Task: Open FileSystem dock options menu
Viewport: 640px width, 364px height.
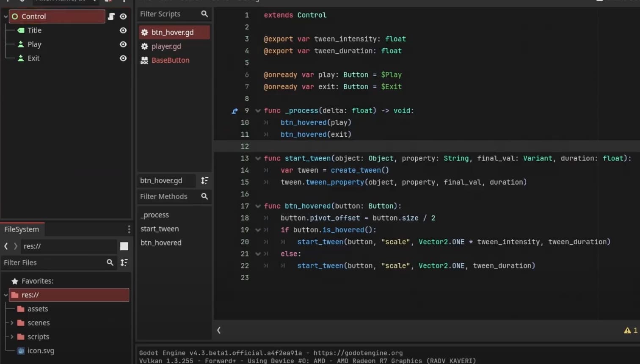Action: coord(129,229)
